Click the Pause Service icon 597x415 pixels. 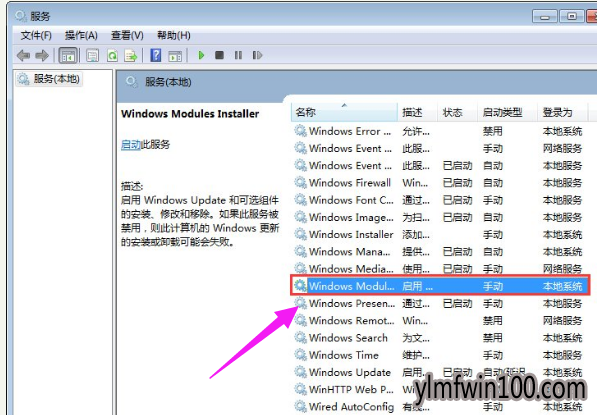coord(238,56)
